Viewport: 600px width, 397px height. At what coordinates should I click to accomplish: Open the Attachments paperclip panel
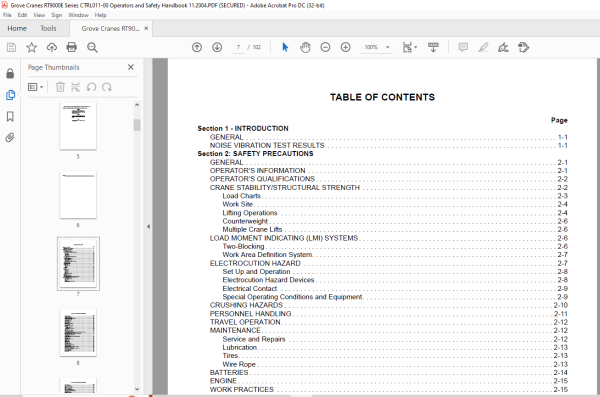click(10, 137)
